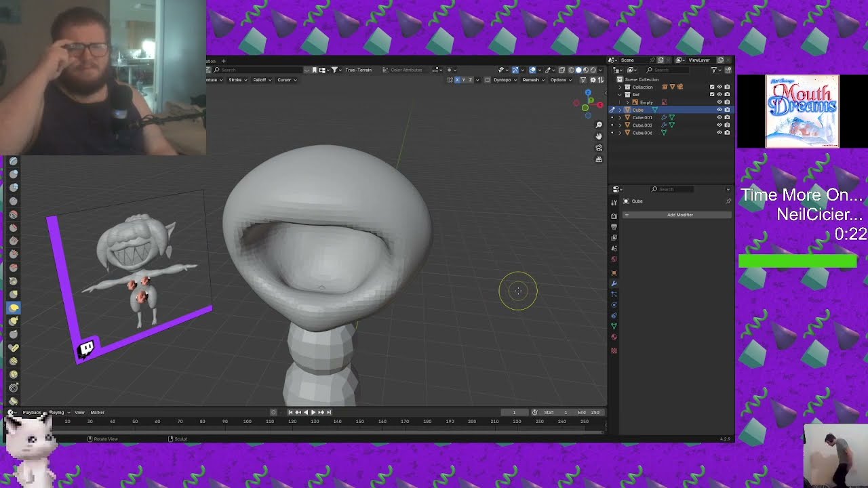Hide Cube.002 with its eye icon
This screenshot has height=488, width=868.
click(x=719, y=125)
